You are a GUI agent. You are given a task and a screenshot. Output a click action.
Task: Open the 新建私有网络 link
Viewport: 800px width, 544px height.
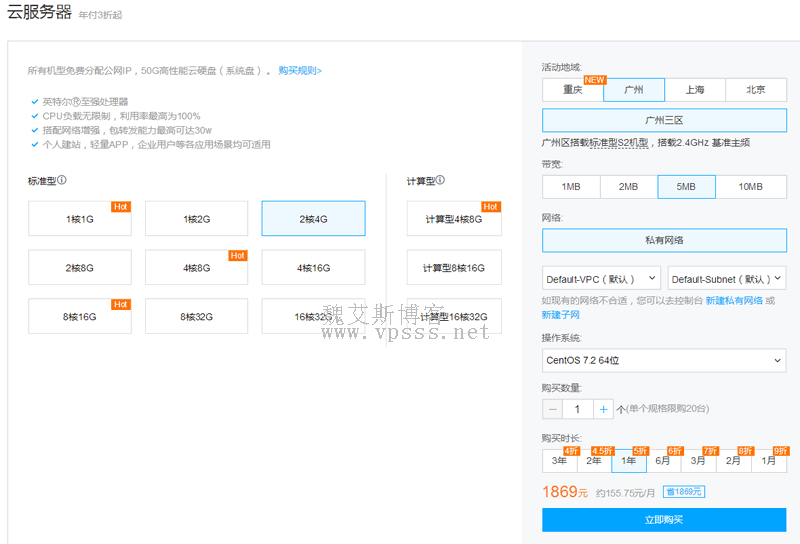tap(734, 300)
